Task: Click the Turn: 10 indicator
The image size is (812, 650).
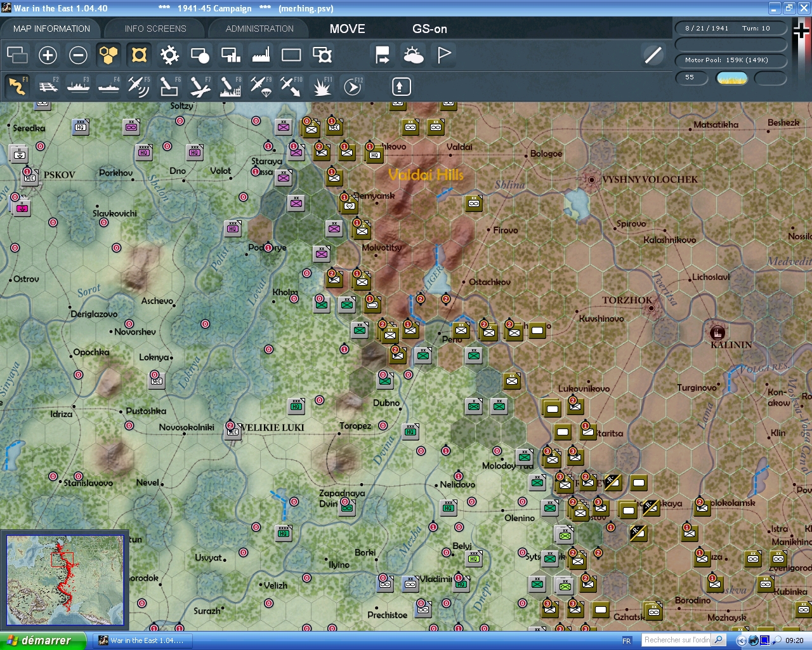Action: (x=756, y=29)
